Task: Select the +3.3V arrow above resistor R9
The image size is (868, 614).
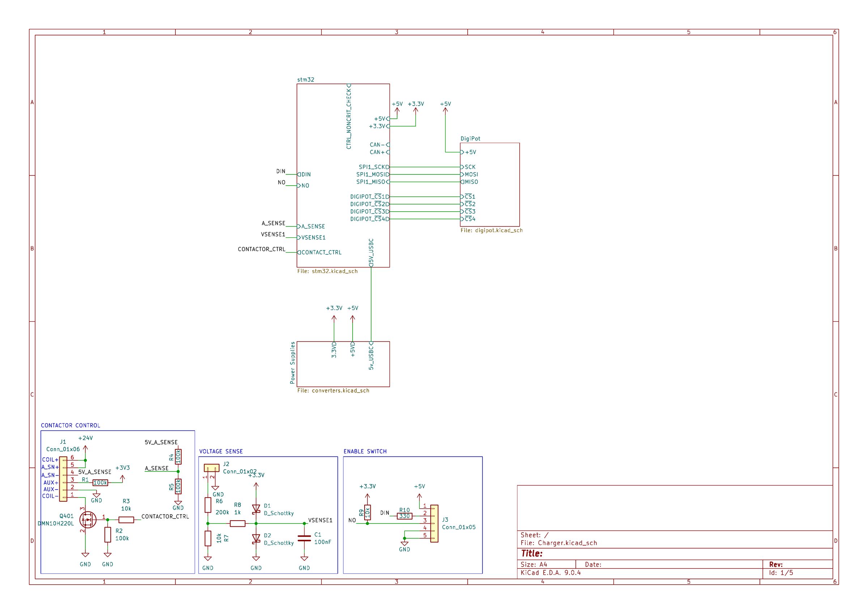Action: [x=367, y=497]
